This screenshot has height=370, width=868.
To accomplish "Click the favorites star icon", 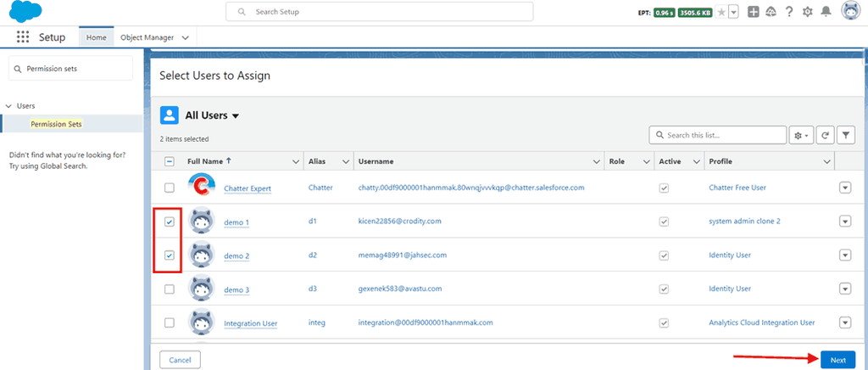I will point(721,12).
